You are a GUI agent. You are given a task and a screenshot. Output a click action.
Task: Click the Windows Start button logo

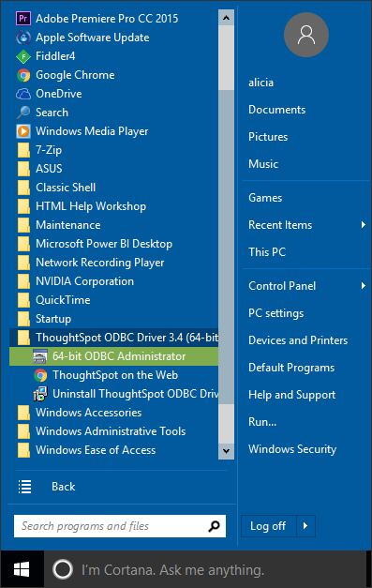pos(22,569)
